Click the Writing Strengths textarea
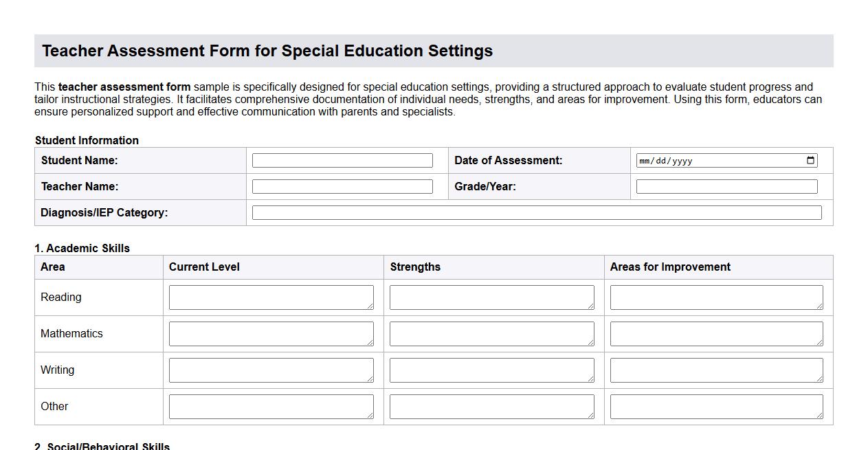The height and width of the screenshot is (450, 868). 491,370
